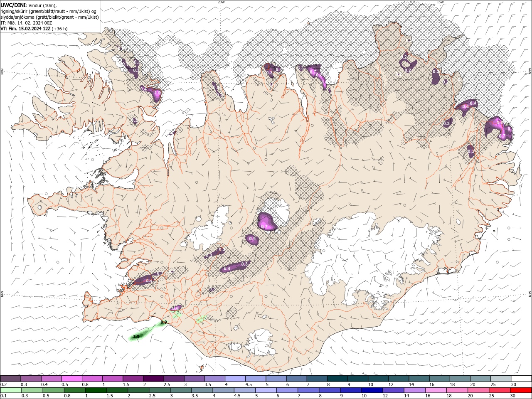
Task: Click the light lavender 4 swatch in the upper scale
Action: click(x=235, y=378)
